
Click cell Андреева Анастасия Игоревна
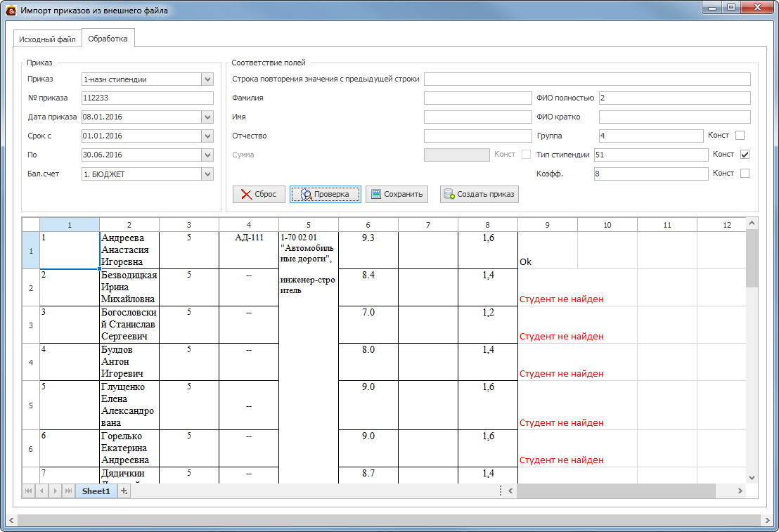[x=129, y=250]
